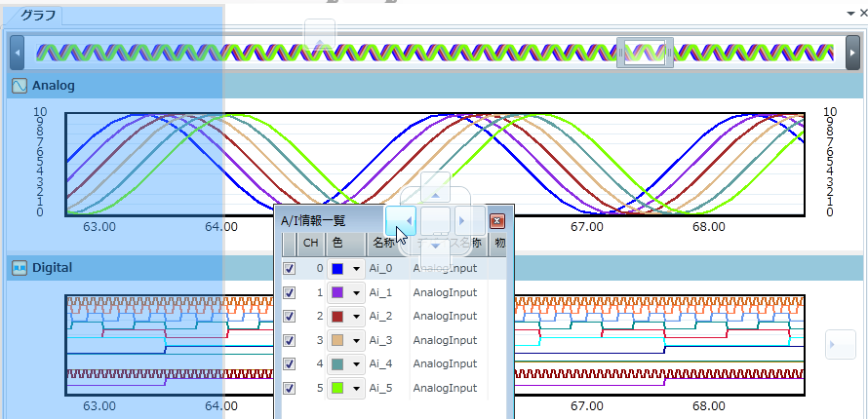This screenshot has width=868, height=419.
Task: Click the left docking guide arrow
Action: tap(401, 219)
